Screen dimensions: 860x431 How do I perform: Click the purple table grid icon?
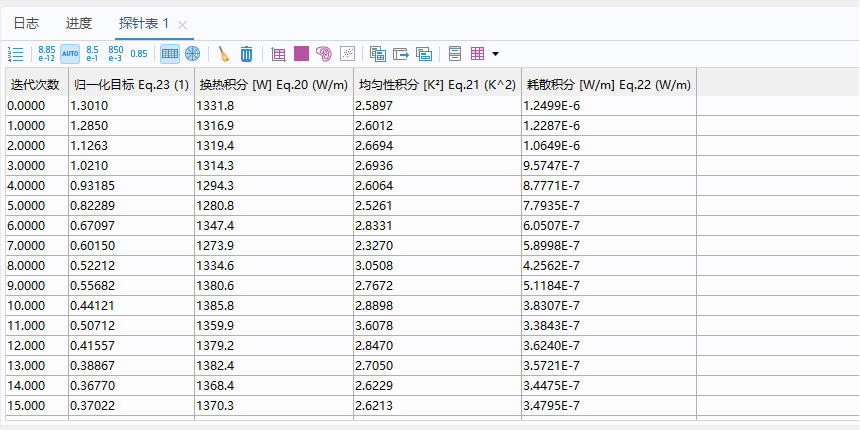click(478, 54)
